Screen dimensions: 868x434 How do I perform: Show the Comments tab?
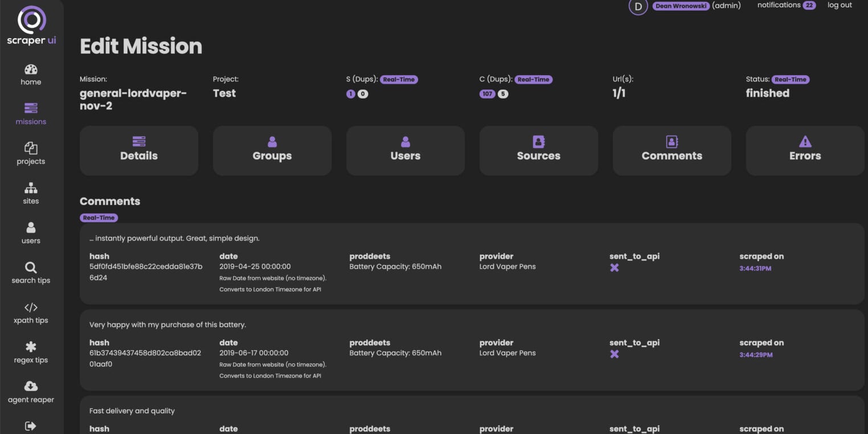tap(672, 150)
